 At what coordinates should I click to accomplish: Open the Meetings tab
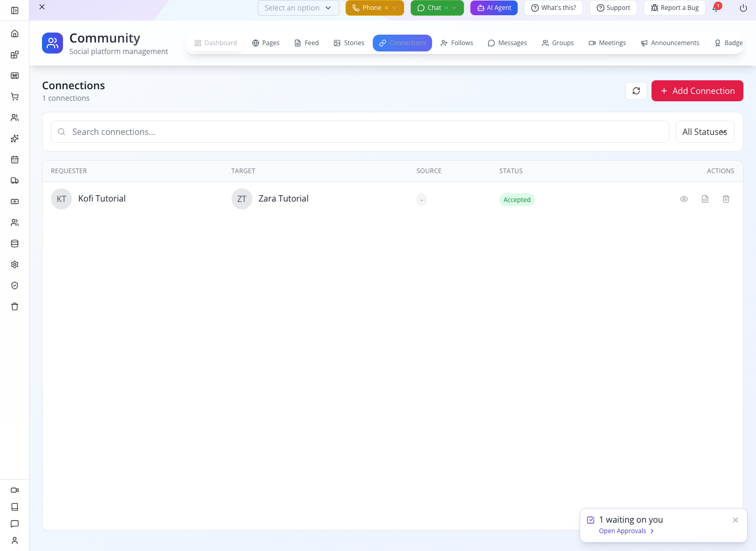(607, 43)
